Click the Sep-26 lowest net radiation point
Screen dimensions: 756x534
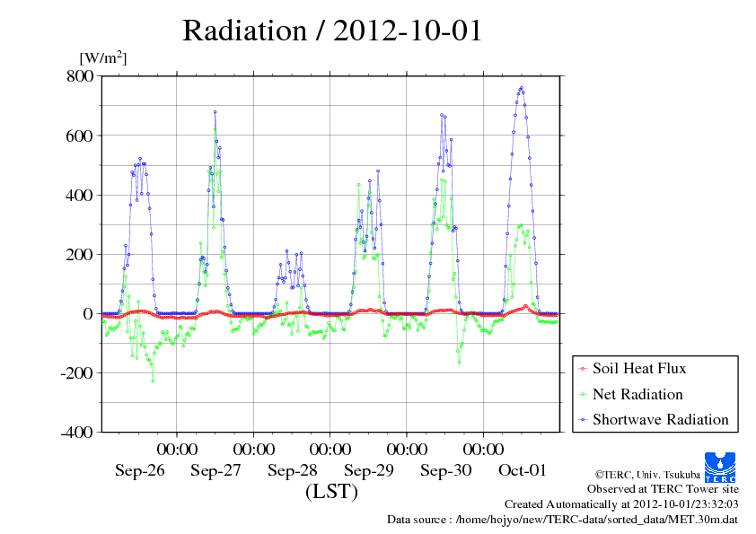(153, 381)
